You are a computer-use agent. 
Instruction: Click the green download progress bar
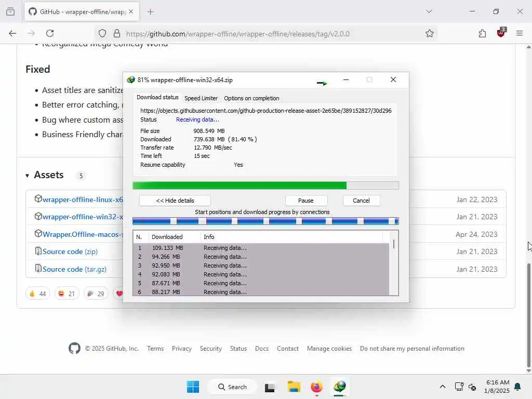265,185
